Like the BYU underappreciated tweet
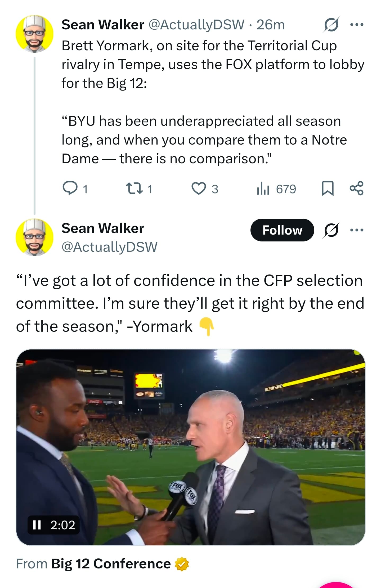Screen dimensions: 381x588 tap(199, 189)
